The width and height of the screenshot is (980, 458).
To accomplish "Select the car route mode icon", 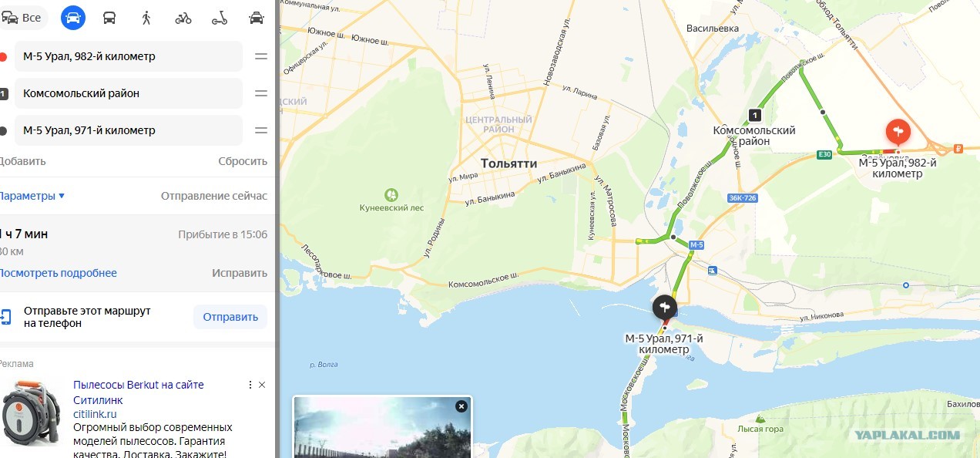I will click(x=73, y=18).
